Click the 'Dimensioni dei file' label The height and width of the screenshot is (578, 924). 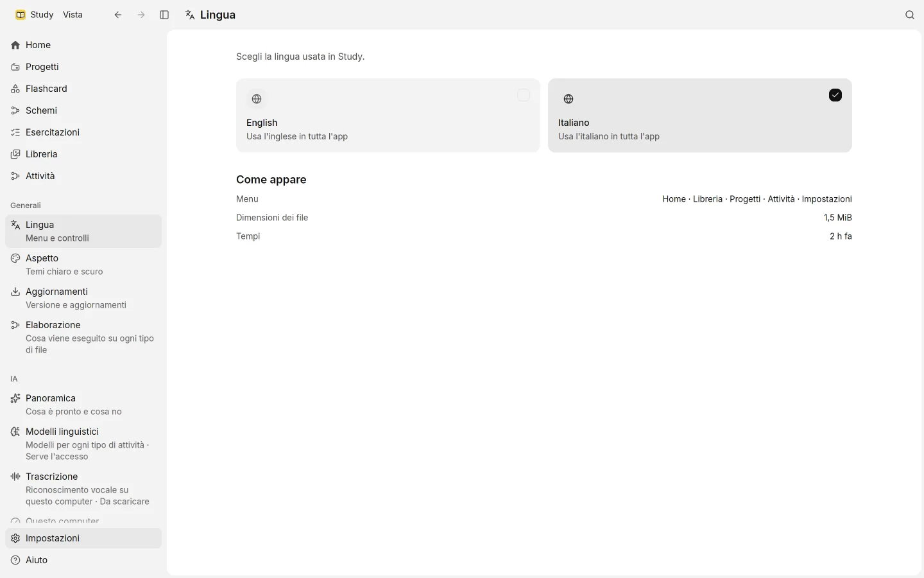(272, 218)
